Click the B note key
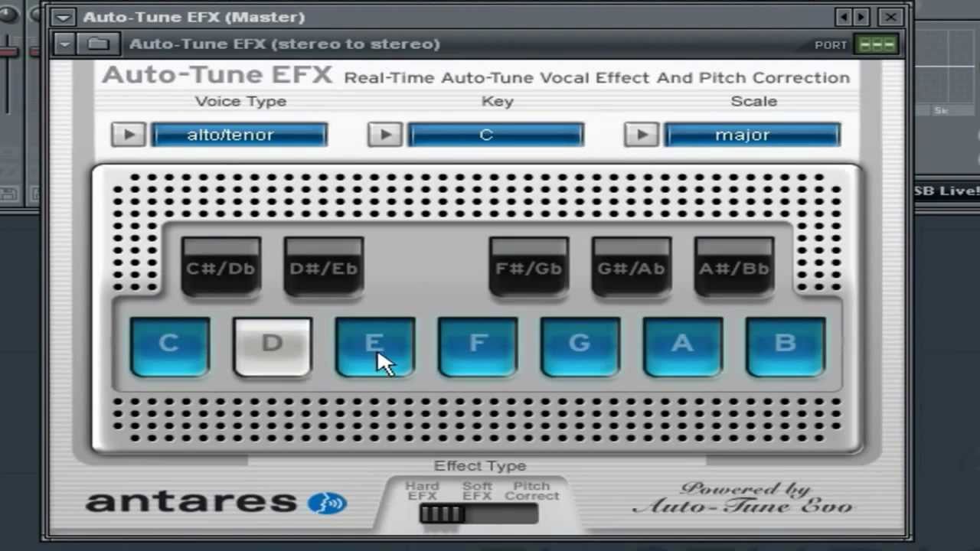The image size is (980, 551). (x=785, y=347)
